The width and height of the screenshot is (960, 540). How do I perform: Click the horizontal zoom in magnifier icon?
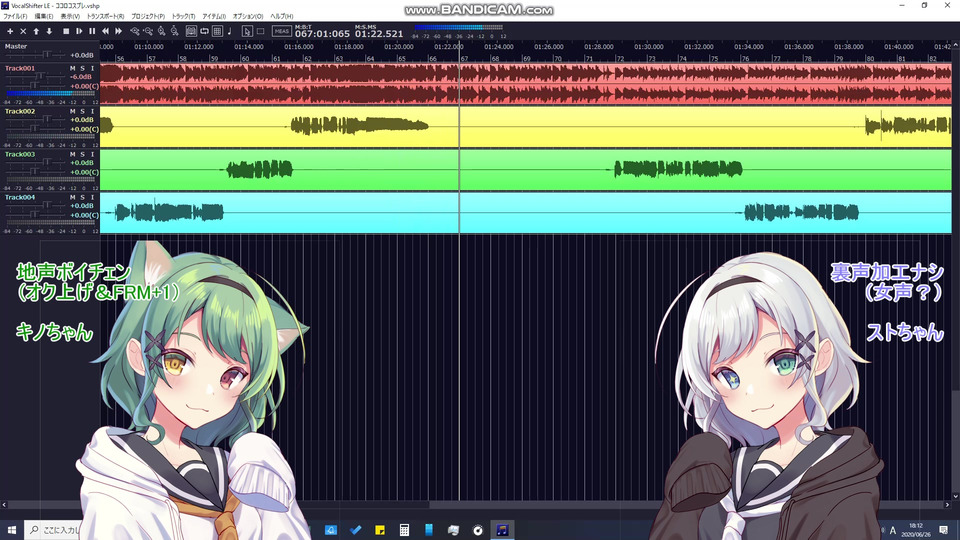point(135,31)
